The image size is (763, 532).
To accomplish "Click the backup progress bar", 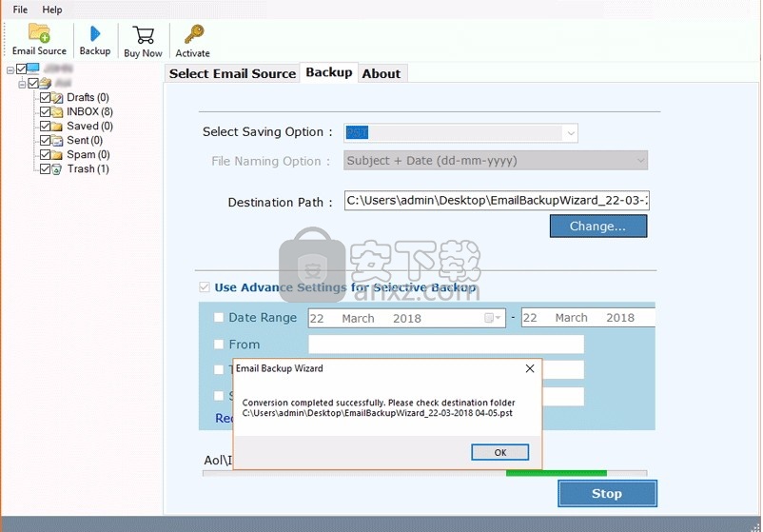I will [x=425, y=473].
